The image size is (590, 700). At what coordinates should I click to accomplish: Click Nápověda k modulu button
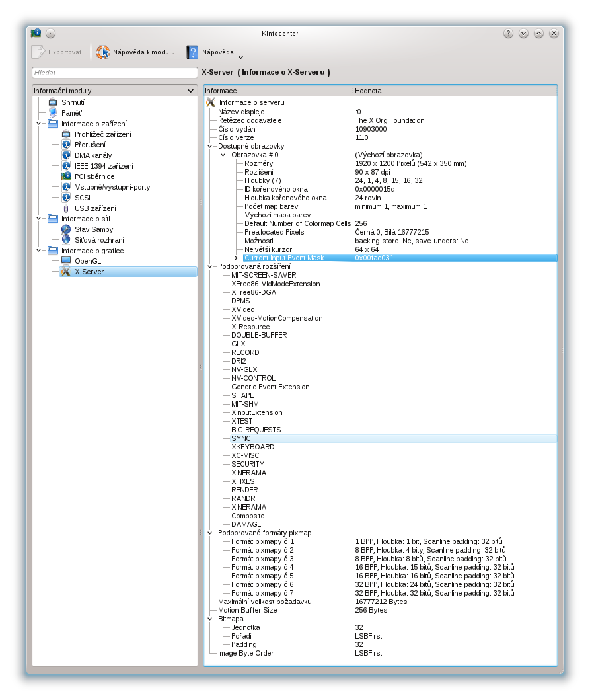[136, 52]
